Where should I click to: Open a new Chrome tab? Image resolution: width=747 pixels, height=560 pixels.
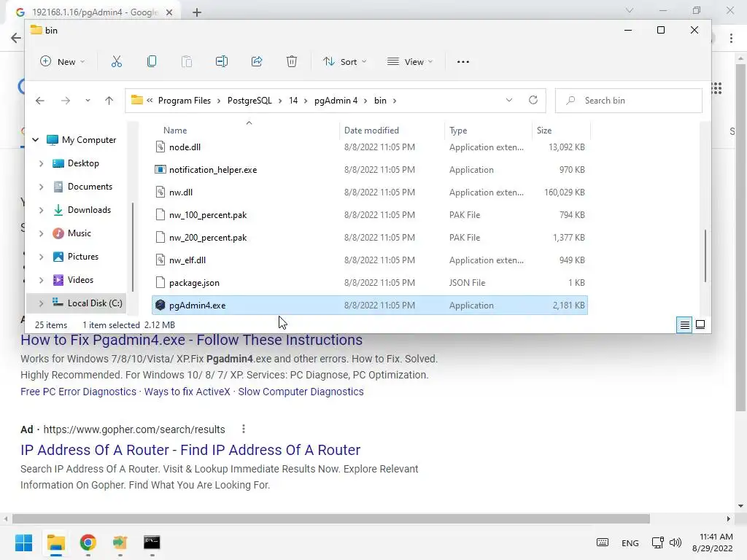pos(197,12)
